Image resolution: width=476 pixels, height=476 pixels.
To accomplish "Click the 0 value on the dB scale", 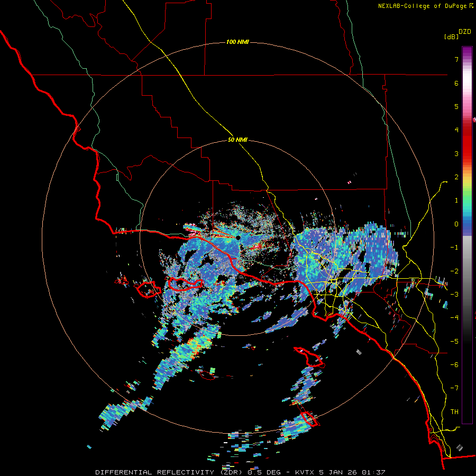I will (x=456, y=224).
